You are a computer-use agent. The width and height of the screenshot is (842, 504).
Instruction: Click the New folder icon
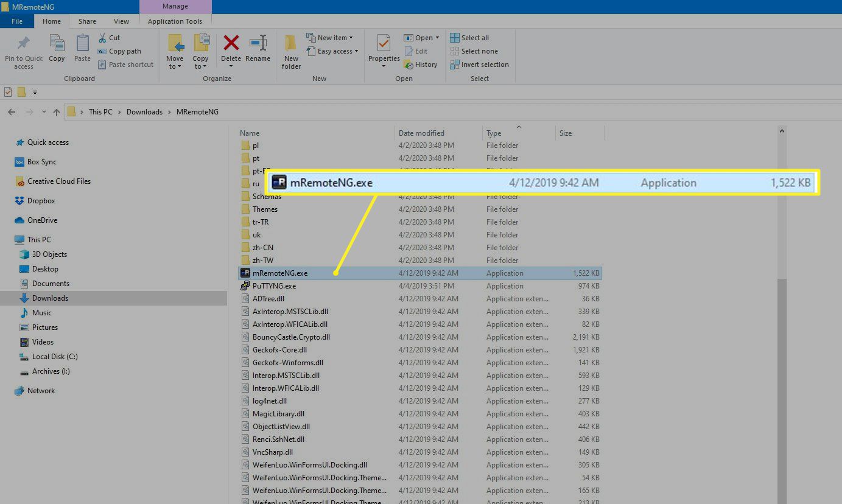click(291, 43)
